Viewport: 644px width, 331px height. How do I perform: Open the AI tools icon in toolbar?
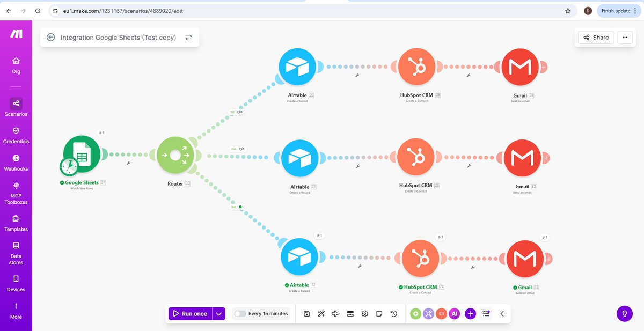tap(455, 314)
